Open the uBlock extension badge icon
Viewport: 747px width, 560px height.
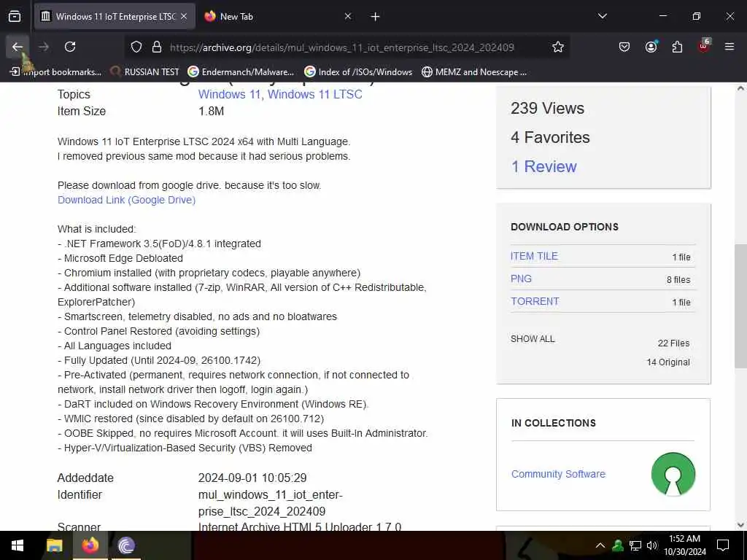tap(704, 46)
